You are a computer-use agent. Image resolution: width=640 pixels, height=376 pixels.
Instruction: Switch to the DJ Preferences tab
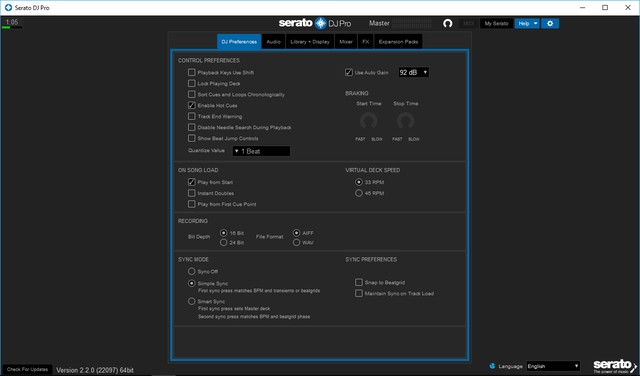click(239, 42)
